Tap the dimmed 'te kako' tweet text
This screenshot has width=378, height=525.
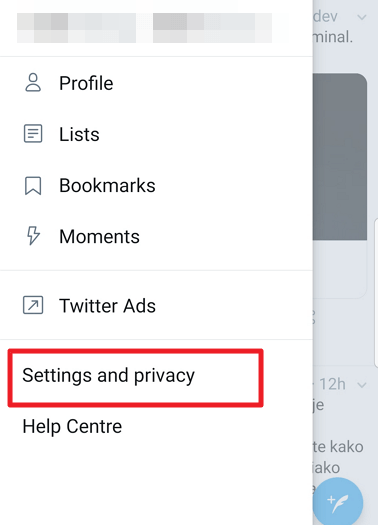click(338, 447)
